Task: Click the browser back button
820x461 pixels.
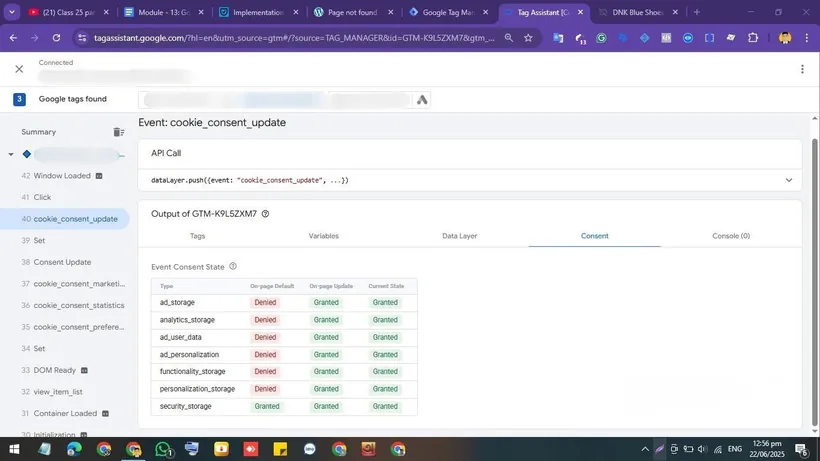Action: [13, 38]
